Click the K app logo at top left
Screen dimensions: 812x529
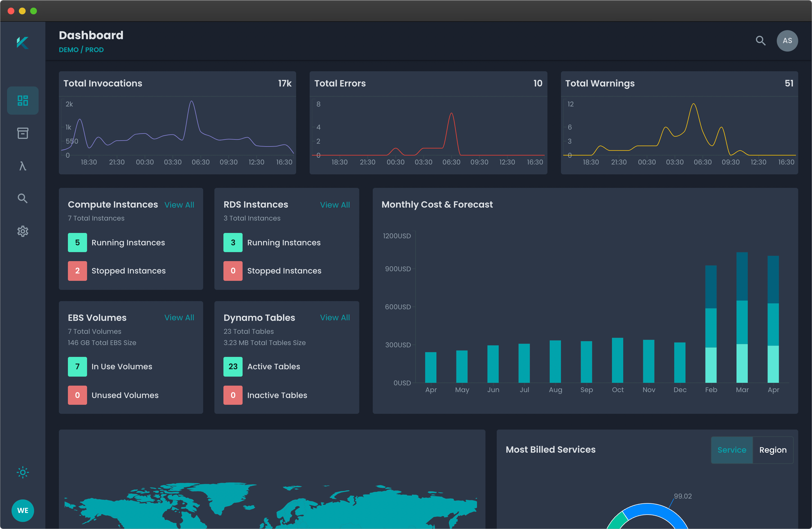23,43
